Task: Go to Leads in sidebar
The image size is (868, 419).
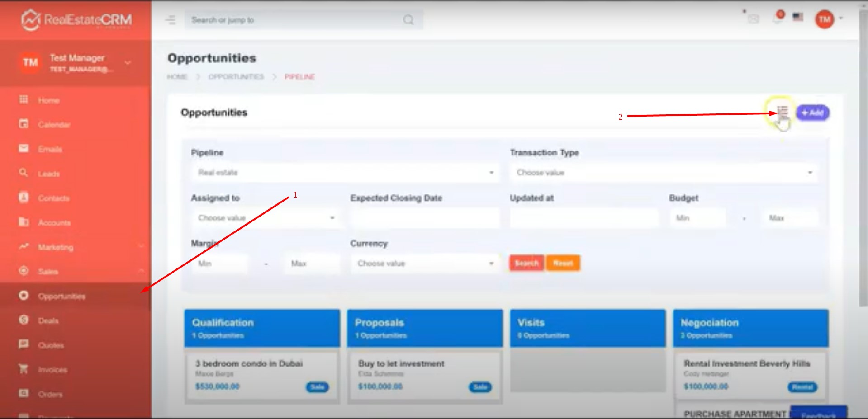Action: (x=49, y=174)
